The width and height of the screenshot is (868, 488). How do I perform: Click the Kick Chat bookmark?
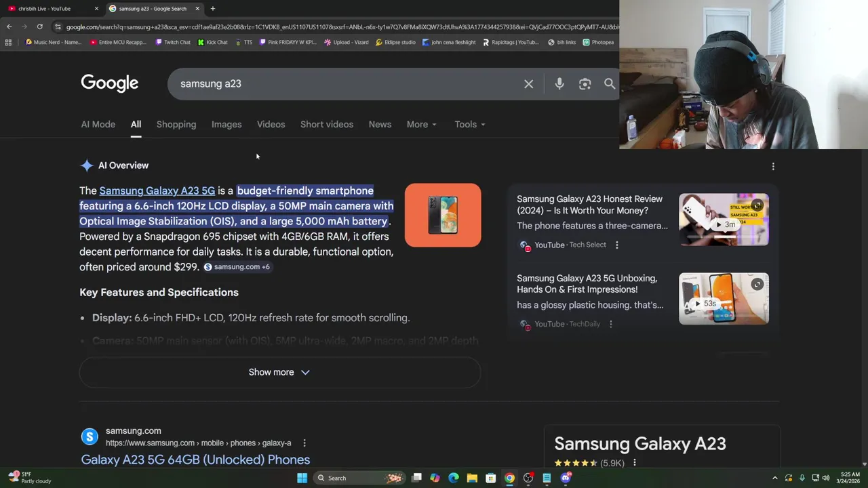(x=213, y=42)
